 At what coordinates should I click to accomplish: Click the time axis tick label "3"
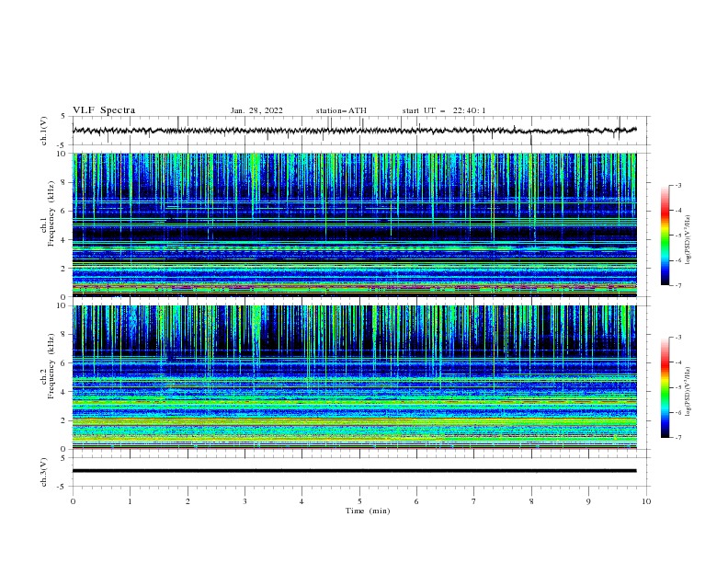coord(245,501)
